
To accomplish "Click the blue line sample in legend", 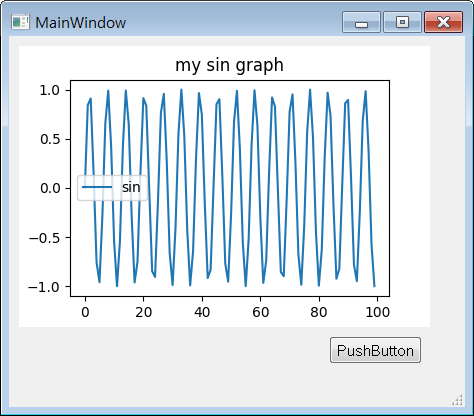I will tap(97, 187).
